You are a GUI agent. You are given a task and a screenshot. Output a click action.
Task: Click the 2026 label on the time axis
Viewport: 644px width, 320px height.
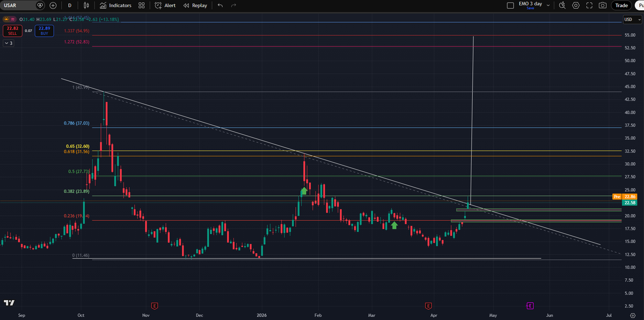coord(262,315)
